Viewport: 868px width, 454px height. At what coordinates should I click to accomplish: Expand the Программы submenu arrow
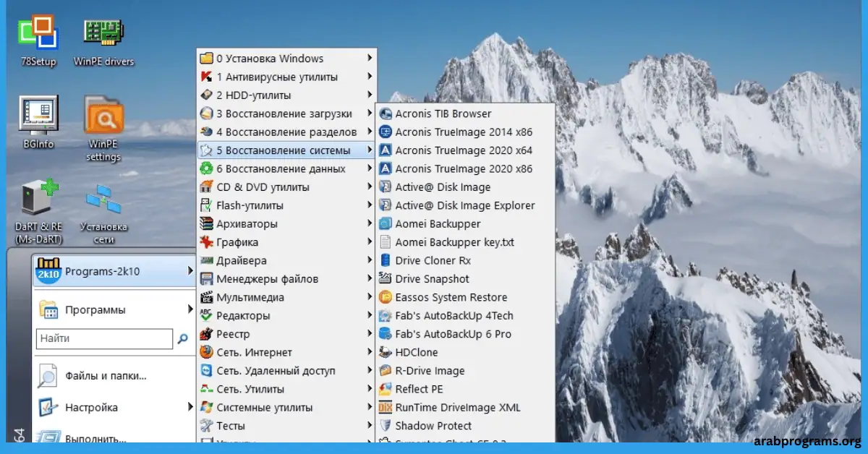click(x=190, y=310)
